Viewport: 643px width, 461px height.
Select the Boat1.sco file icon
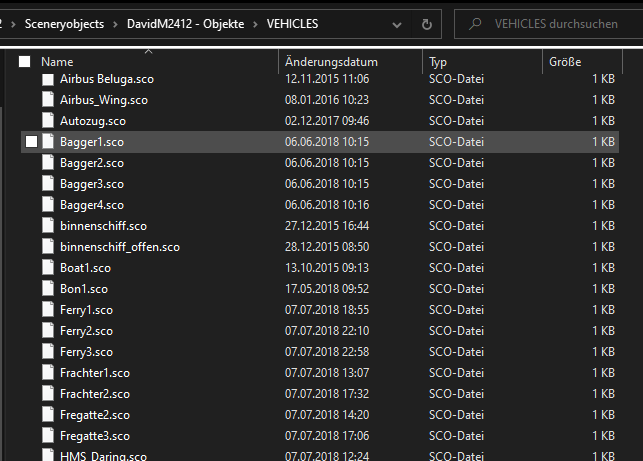tap(48, 268)
